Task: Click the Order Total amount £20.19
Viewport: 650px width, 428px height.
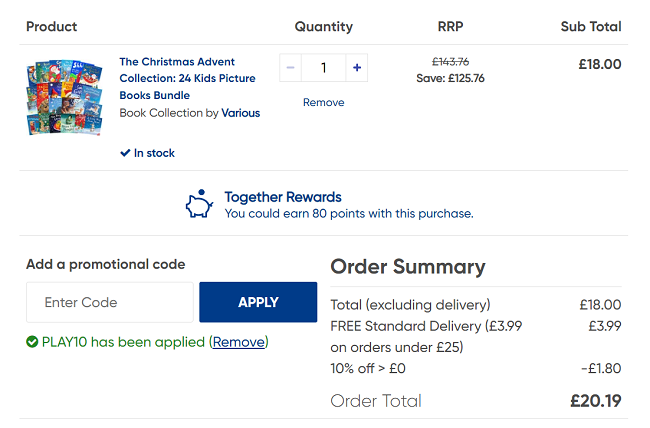Action: 595,401
